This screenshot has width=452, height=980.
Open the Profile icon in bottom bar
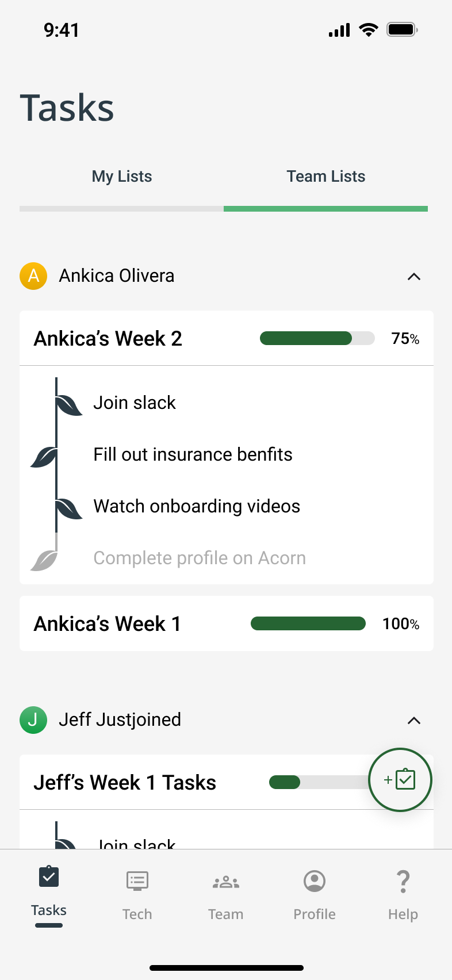(314, 881)
